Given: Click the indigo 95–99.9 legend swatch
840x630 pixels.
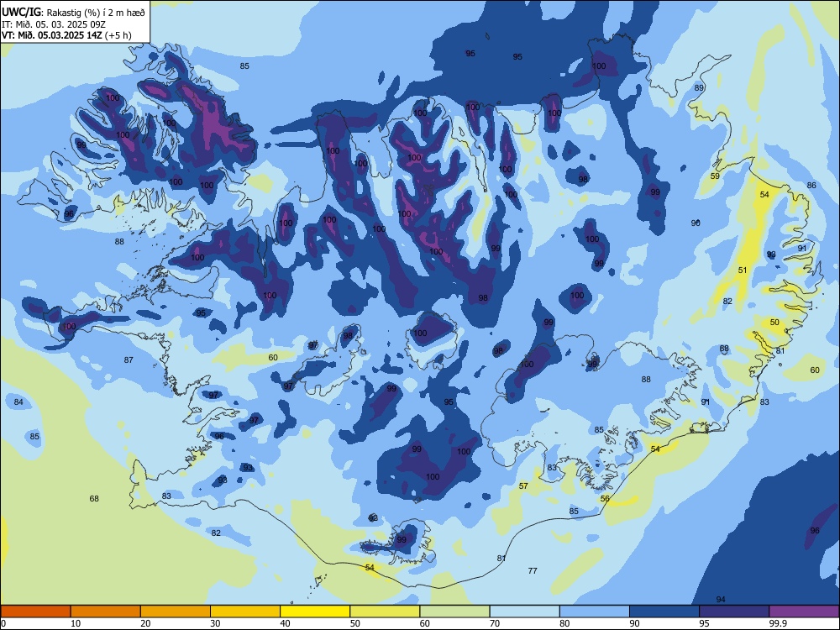Looking at the screenshot, I should pyautogui.click(x=734, y=612).
